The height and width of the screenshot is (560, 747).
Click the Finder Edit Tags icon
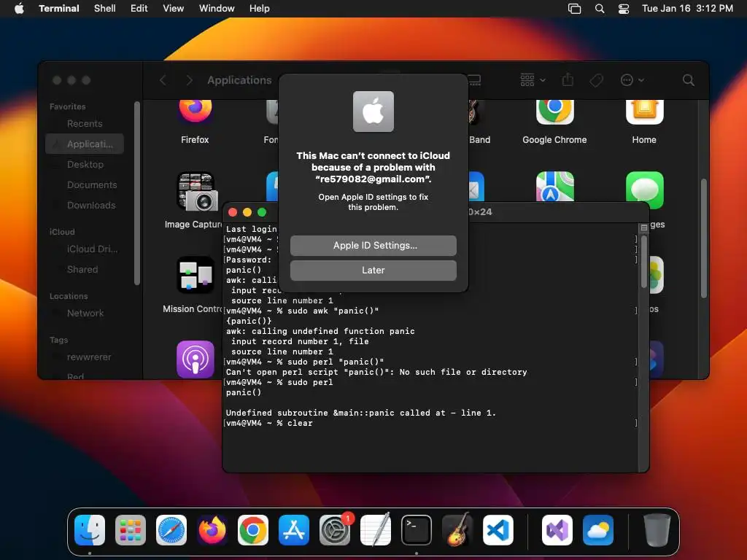596,80
